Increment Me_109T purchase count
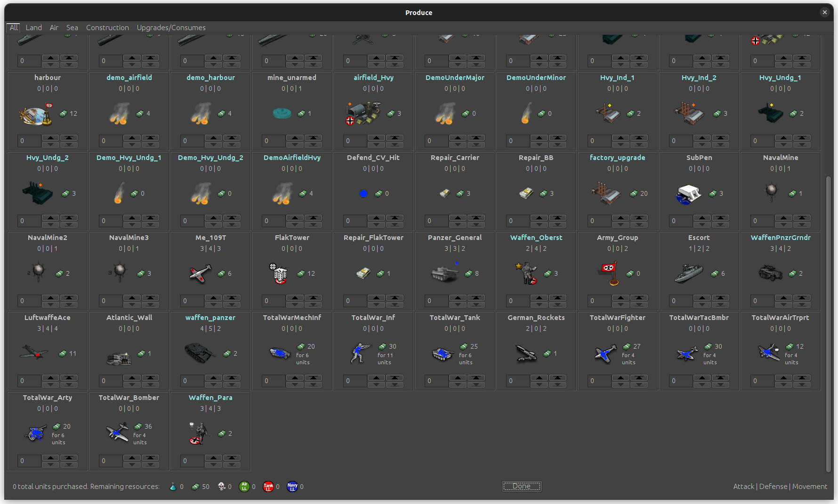This screenshot has height=504, width=838. point(213,298)
